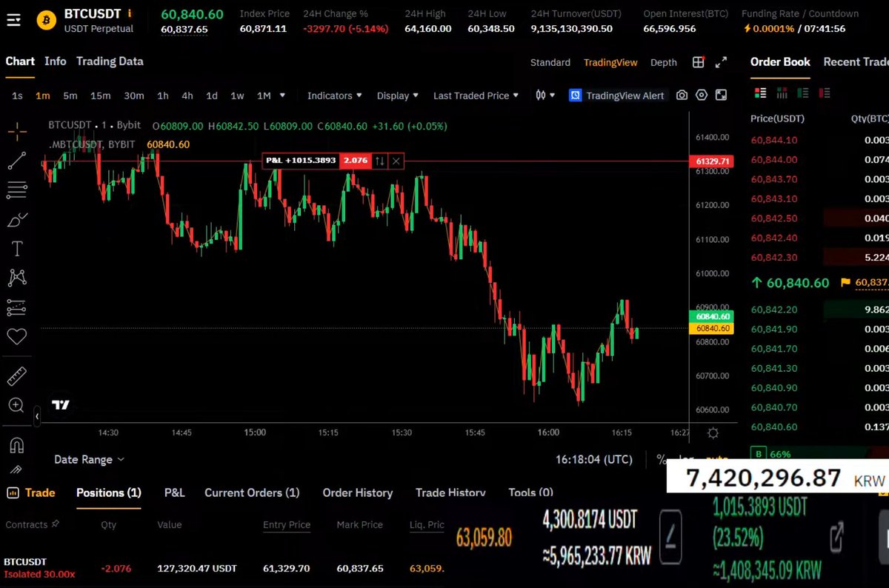Click the Bitcoin coin logo
Screen dimensions: 889x588
click(x=47, y=20)
